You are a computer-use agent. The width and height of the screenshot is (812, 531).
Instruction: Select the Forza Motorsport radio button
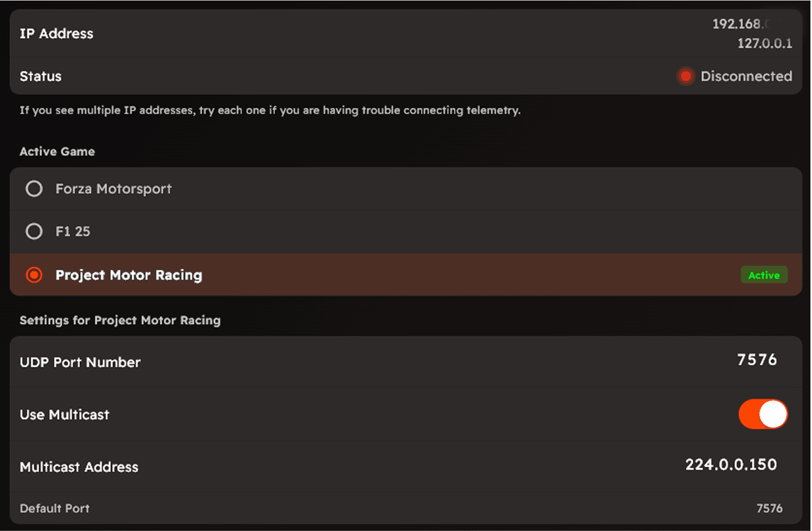[34, 189]
